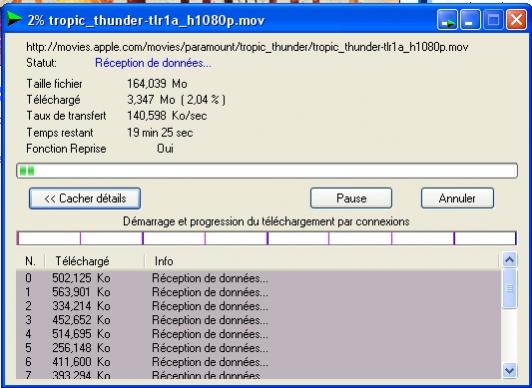
Task: Click the connections segmented progress bar
Action: click(267, 238)
